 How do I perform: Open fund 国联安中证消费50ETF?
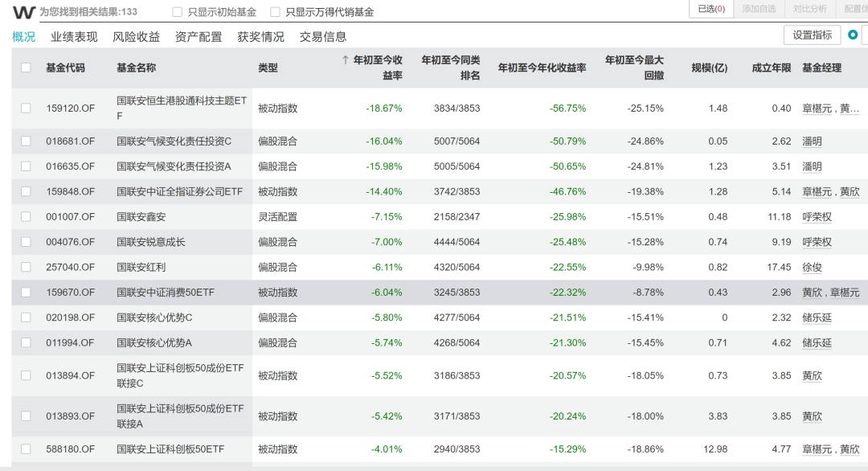(165, 293)
